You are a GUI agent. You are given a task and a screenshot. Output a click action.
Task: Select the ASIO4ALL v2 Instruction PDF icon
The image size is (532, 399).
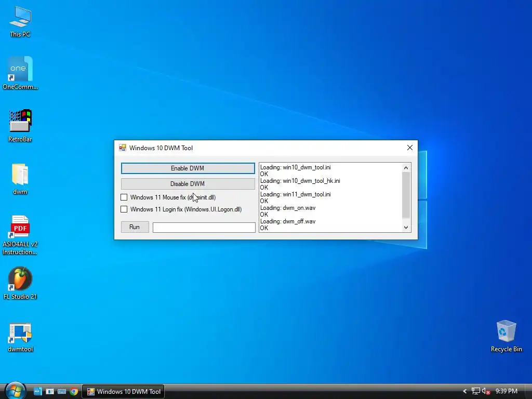point(20,235)
